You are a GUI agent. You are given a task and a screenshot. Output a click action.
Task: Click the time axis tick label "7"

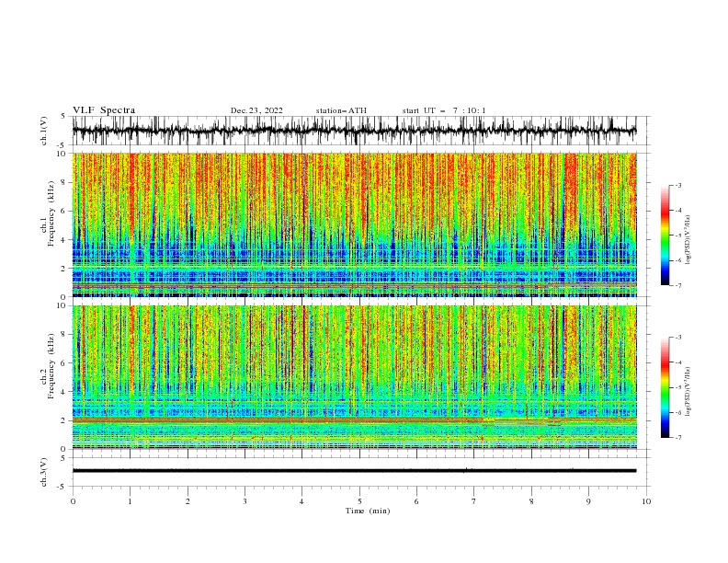coord(474,501)
